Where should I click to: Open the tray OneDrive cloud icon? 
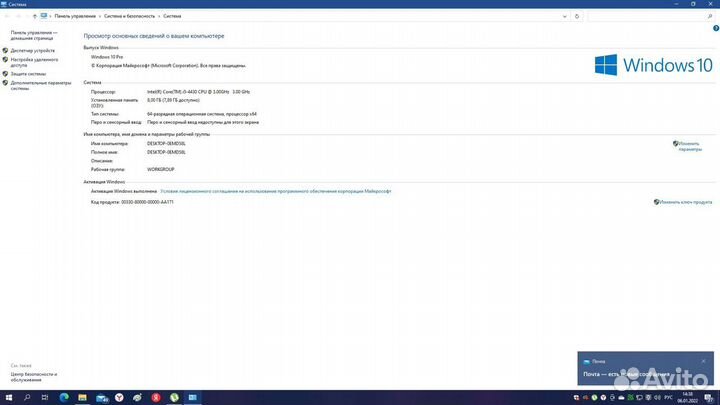tap(621, 398)
